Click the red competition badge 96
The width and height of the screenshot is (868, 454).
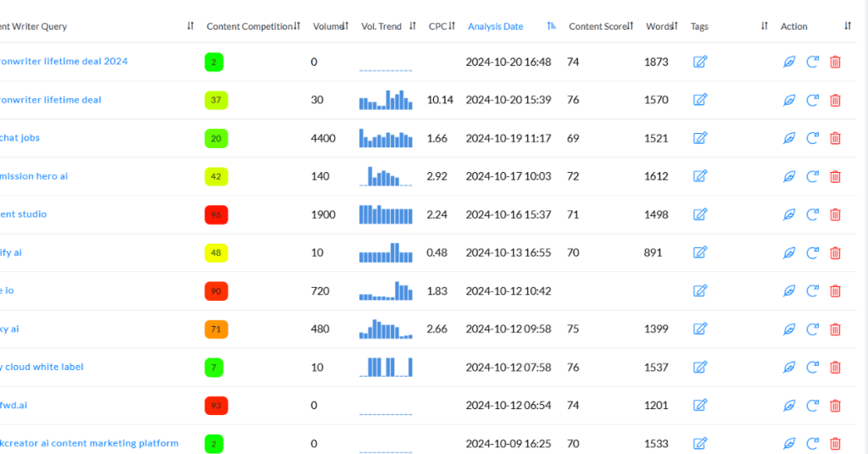coord(216,214)
